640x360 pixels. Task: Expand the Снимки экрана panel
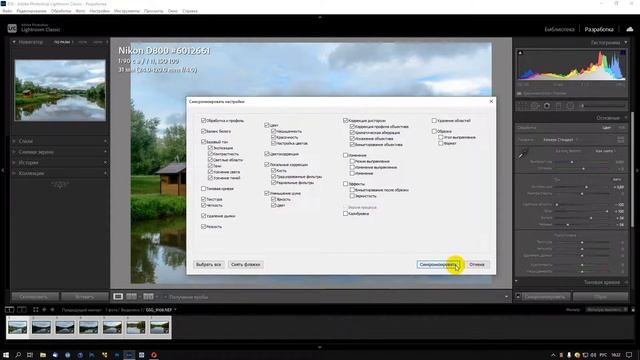[x=14, y=152]
